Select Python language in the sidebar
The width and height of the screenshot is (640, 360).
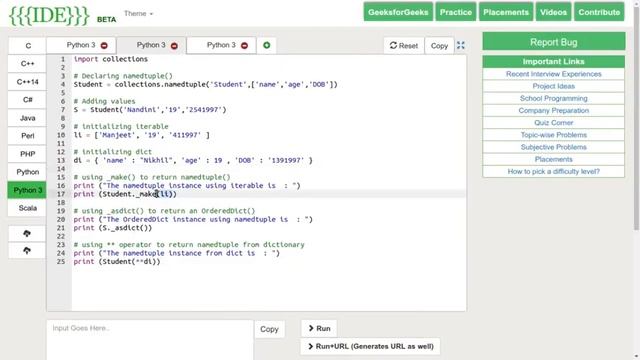27,172
